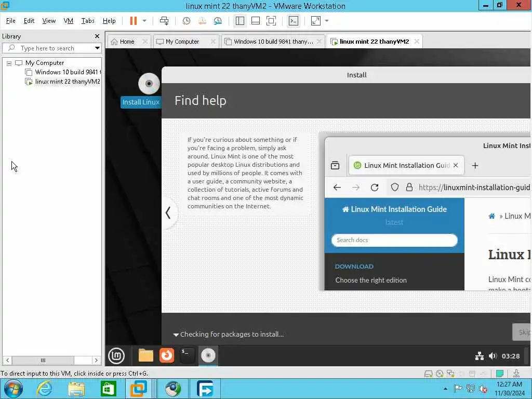This screenshot has width=532, height=399.
Task: Click the VMware Workstation taskbar button
Action: pos(138,389)
